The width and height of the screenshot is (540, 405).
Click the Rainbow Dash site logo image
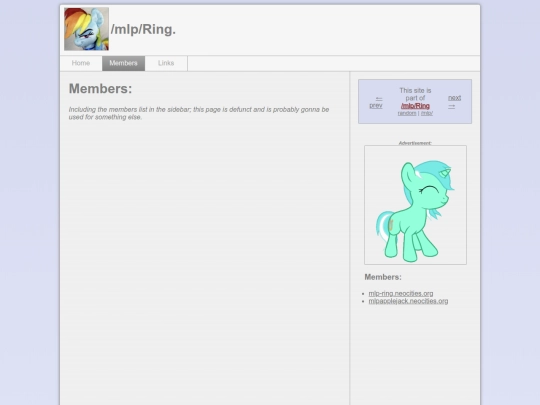pyautogui.click(x=86, y=29)
